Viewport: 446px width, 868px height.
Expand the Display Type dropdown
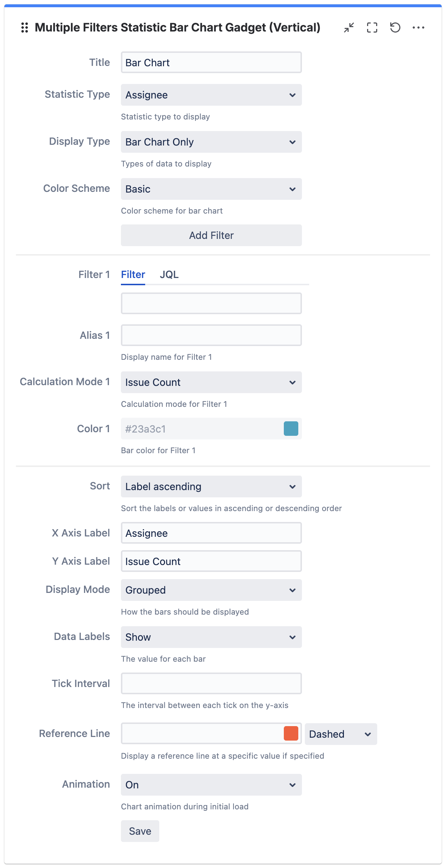tap(211, 142)
